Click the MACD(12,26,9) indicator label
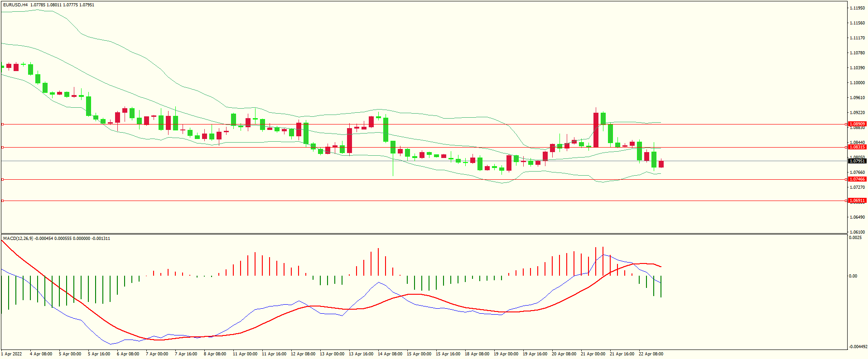The height and width of the screenshot is (359, 868). click(x=18, y=239)
